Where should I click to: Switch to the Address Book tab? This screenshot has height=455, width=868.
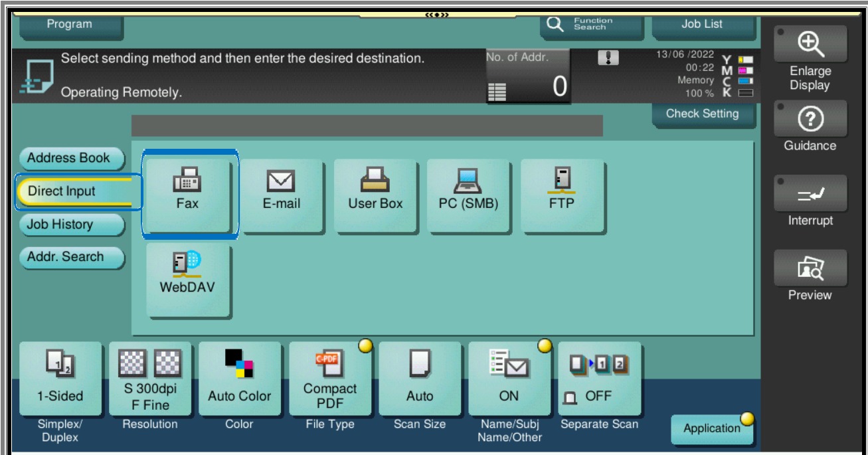(69, 159)
